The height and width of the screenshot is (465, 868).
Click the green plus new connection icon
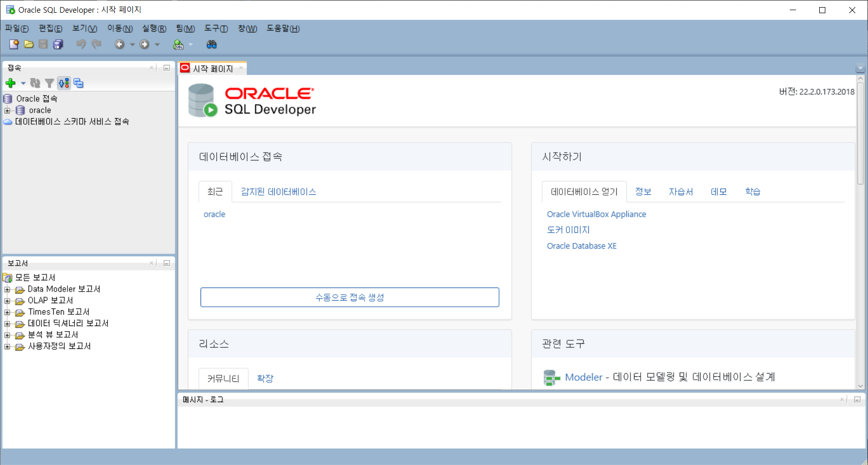(x=11, y=83)
